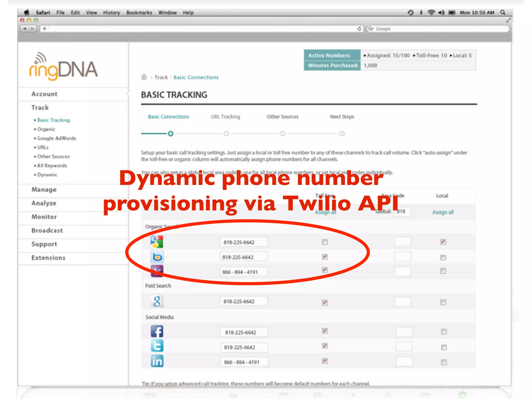Click the Global area code field with 818
Screen dimensions: 532x399
pos(403,211)
